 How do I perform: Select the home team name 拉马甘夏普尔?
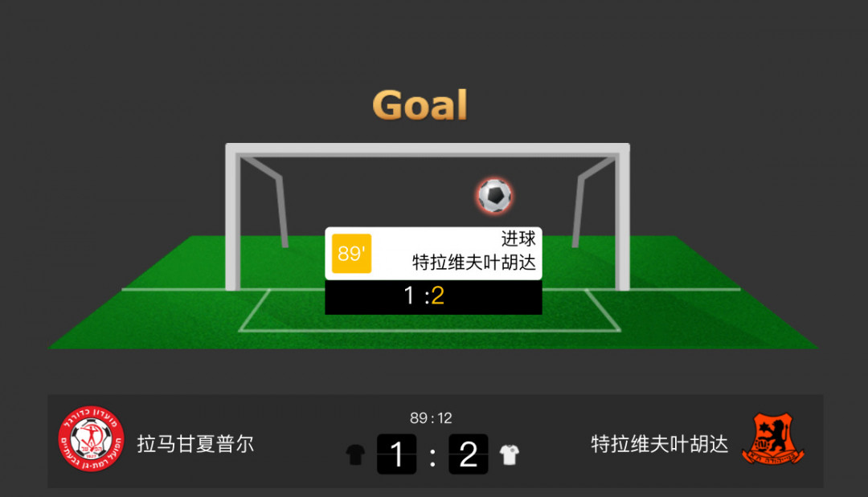195,444
